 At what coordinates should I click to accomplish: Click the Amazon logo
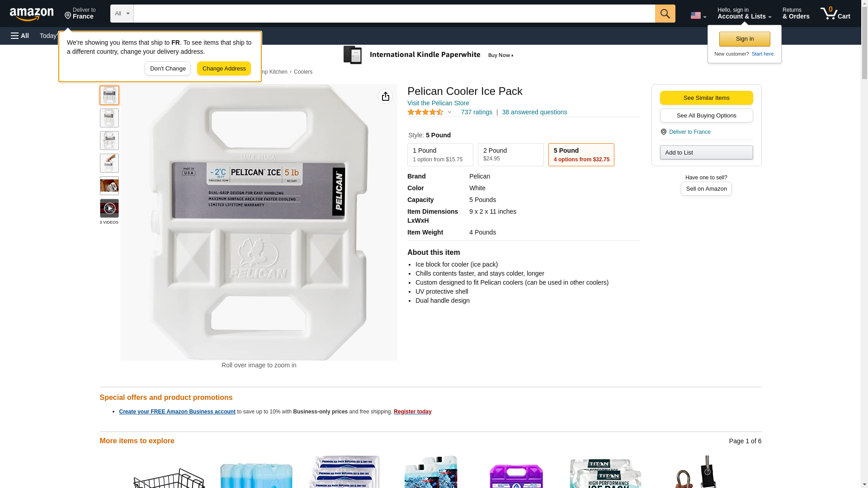click(32, 14)
